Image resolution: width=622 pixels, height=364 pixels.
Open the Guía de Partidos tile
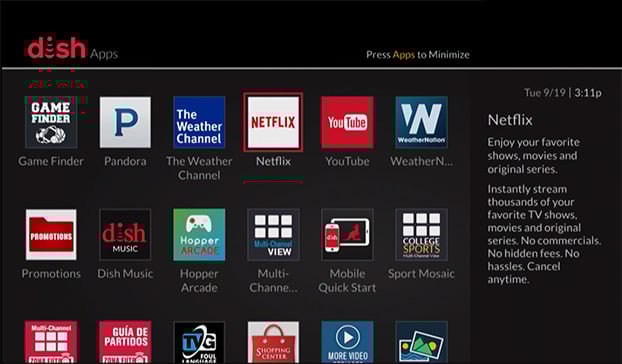125,342
